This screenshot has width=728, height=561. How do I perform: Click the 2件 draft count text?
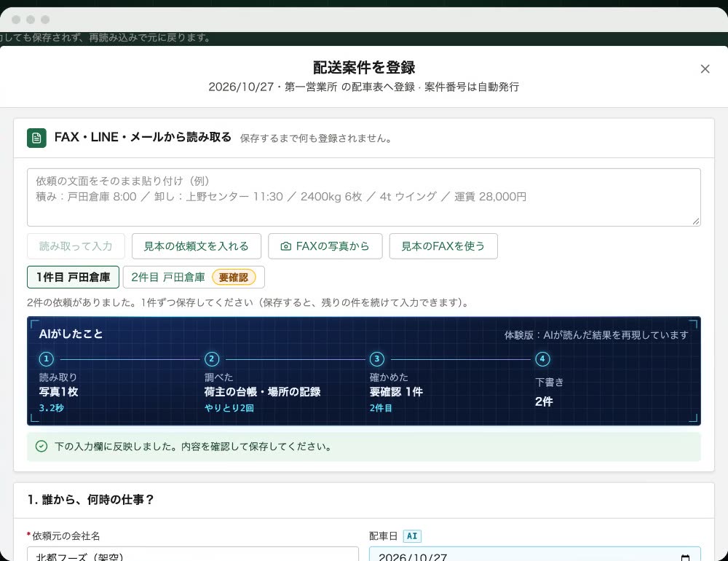(544, 401)
